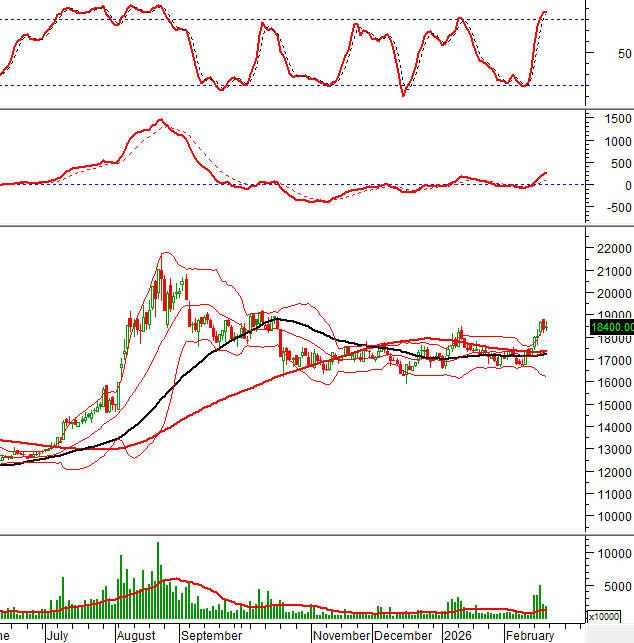Click the 12000 price axis label
634x643 pixels.
[611, 473]
